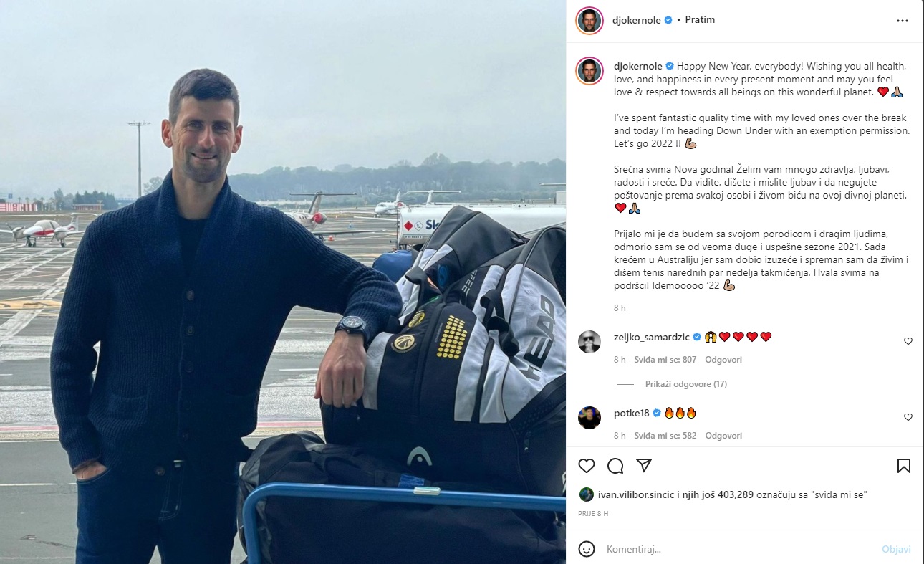This screenshot has width=924, height=564.
Task: Open the three-dots more options menu
Action: [903, 21]
